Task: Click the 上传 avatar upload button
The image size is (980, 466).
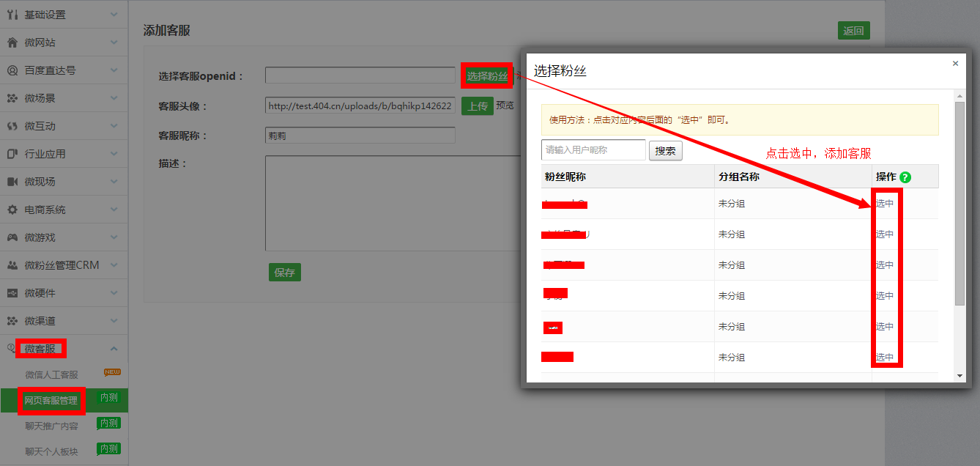Action: (x=478, y=106)
